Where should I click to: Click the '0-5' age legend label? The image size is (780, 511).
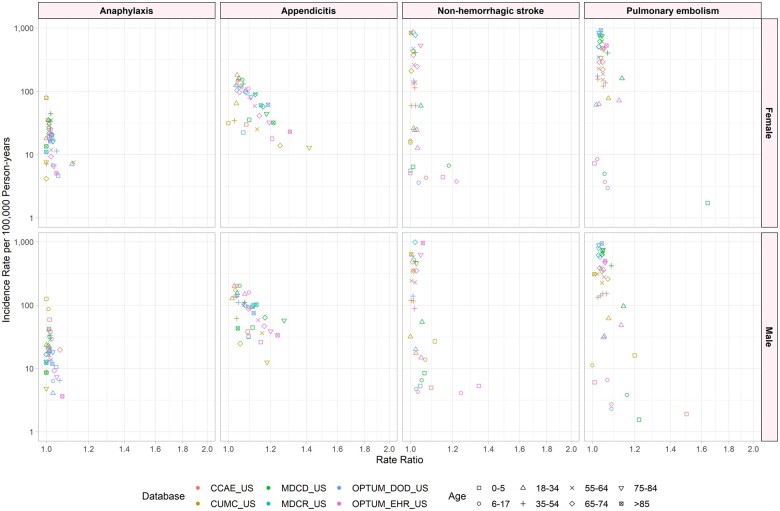pos(498,488)
